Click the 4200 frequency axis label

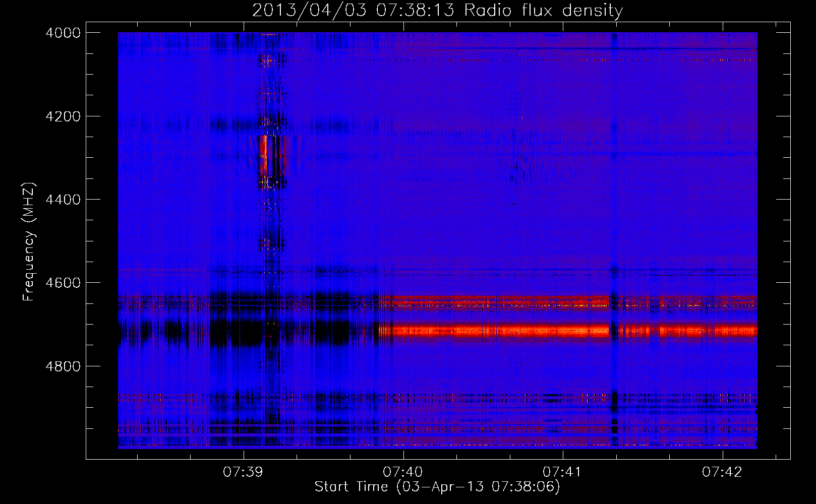63,116
